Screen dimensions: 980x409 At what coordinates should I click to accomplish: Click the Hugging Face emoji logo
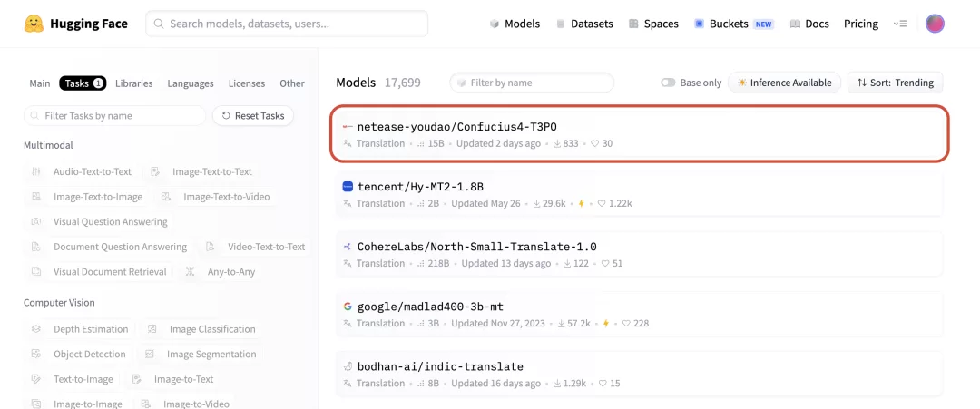[x=34, y=24]
